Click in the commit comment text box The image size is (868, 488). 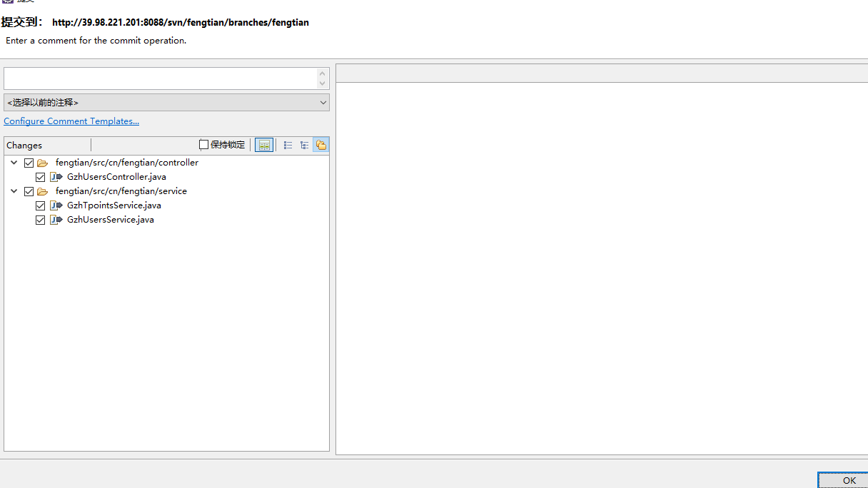160,78
